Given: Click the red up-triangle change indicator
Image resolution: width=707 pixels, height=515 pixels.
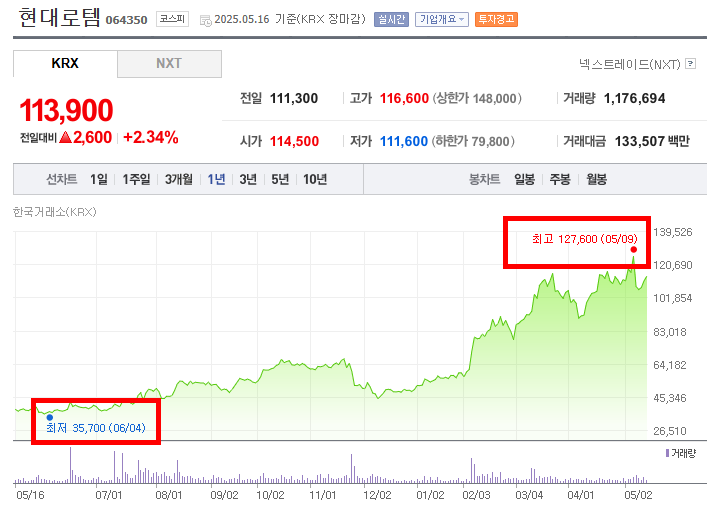Looking at the screenshot, I should (x=66, y=137).
